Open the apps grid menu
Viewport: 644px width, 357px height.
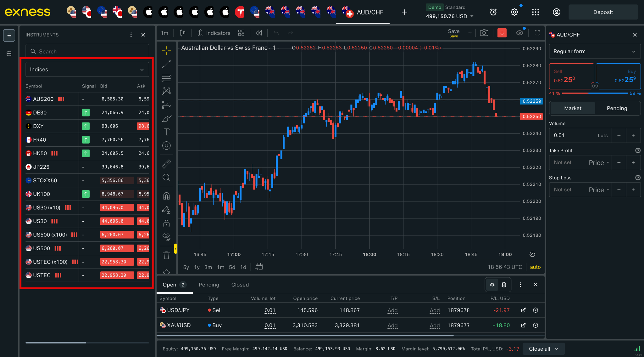coord(536,12)
